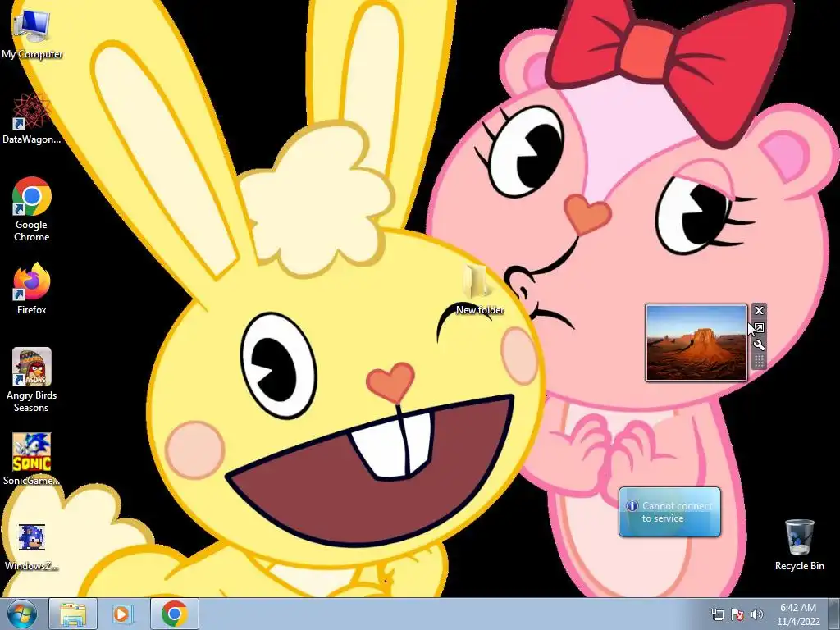Open Slide Show gadget options wrench

click(x=759, y=345)
